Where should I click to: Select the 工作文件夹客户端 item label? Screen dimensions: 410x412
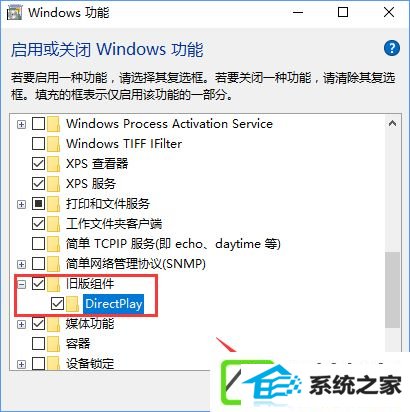coord(114,224)
